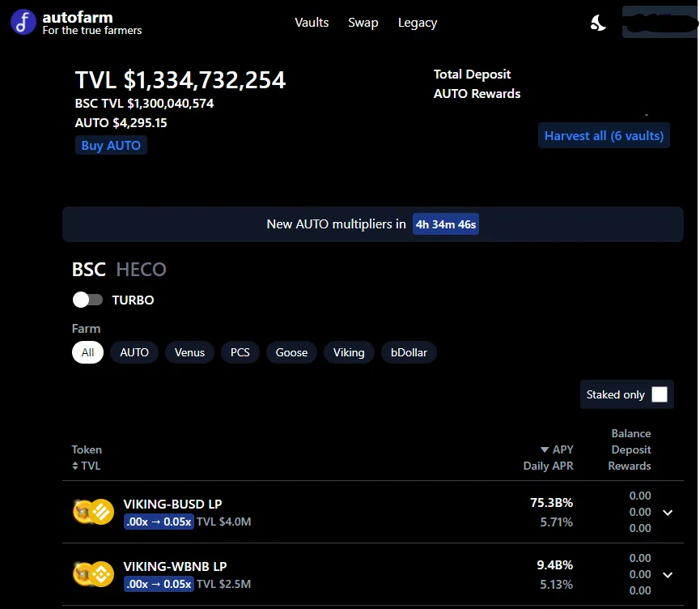Switch to the BSC chain tab
This screenshot has height=609, width=700.
[89, 270]
